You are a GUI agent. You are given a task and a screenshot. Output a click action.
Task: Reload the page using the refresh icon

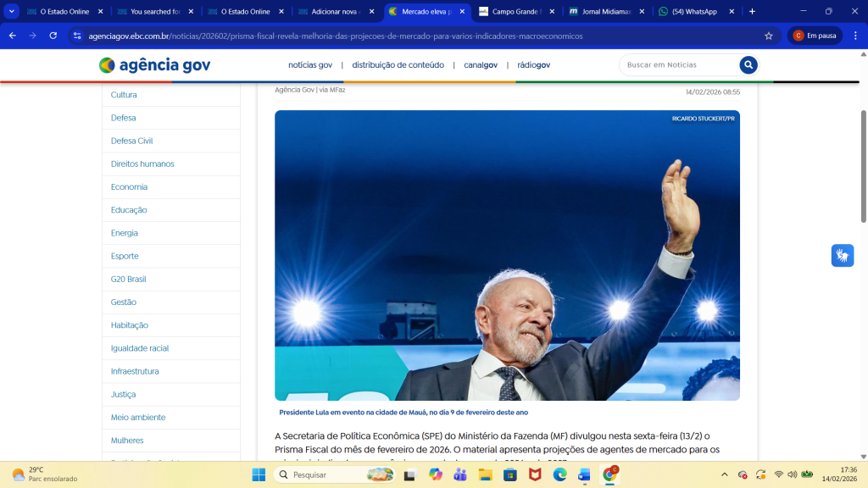[x=53, y=36]
